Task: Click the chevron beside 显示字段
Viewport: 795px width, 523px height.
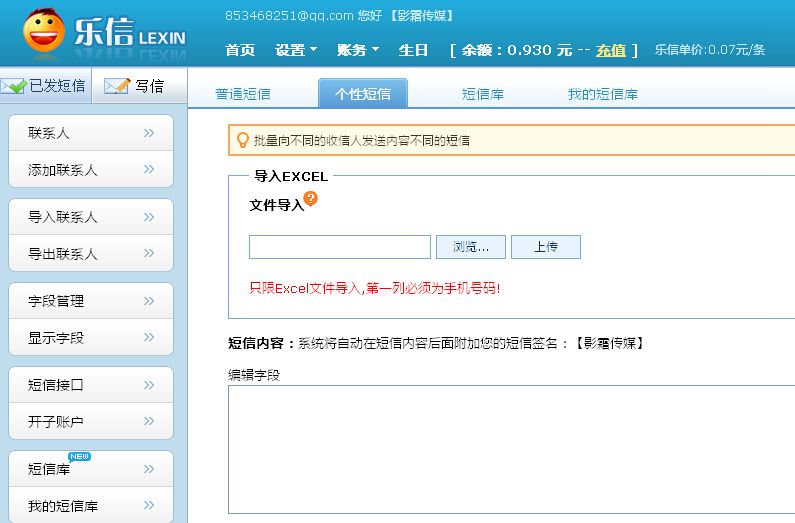Action: (149, 337)
